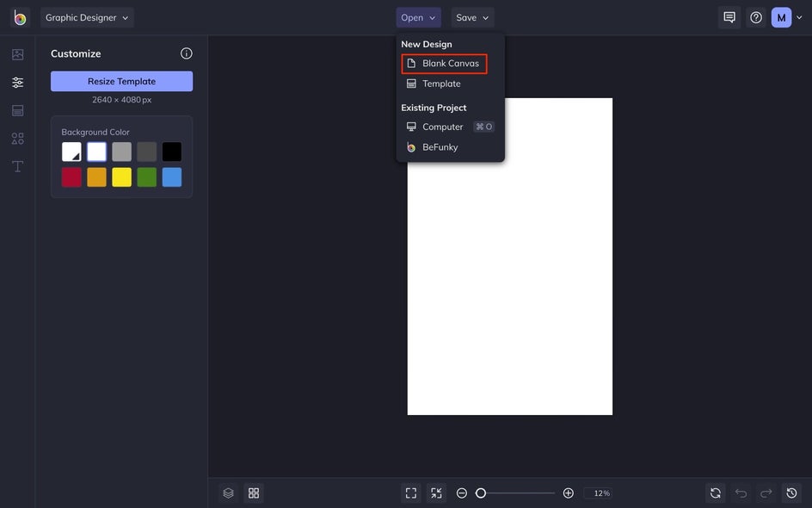Click the zoom slider handle
Screen dimensions: 812x508
pos(481,493)
